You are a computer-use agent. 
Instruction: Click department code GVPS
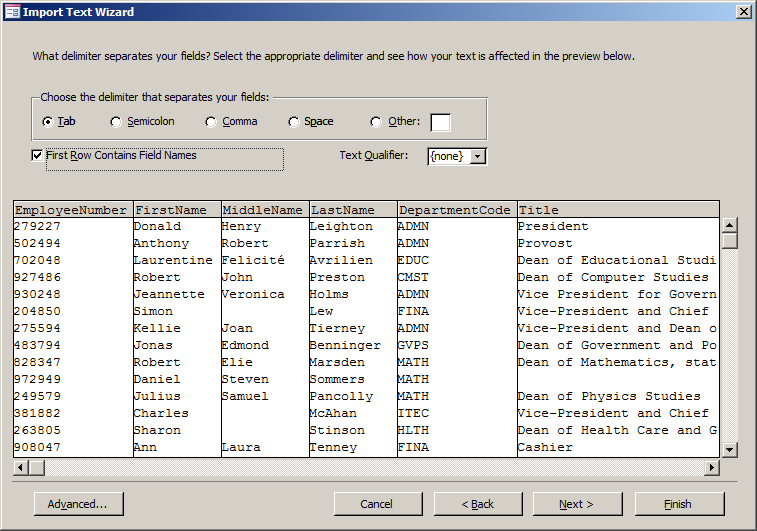pyautogui.click(x=413, y=345)
